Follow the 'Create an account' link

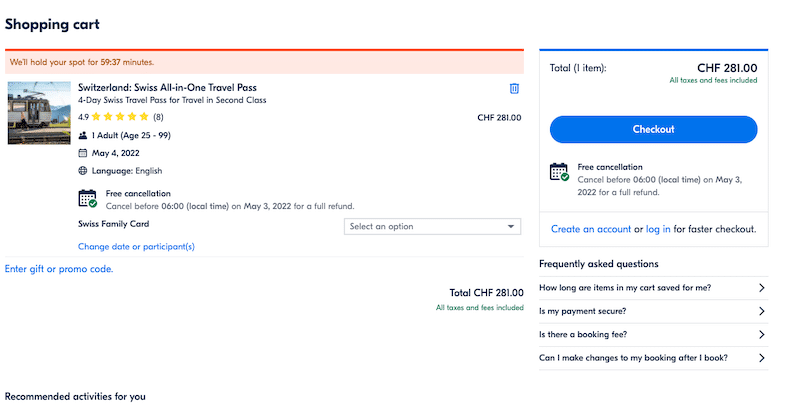pos(591,229)
